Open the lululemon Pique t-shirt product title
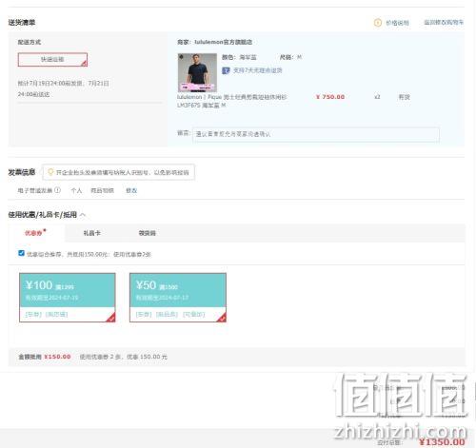Screen dimensions: 476x448 pyautogui.click(x=232, y=101)
